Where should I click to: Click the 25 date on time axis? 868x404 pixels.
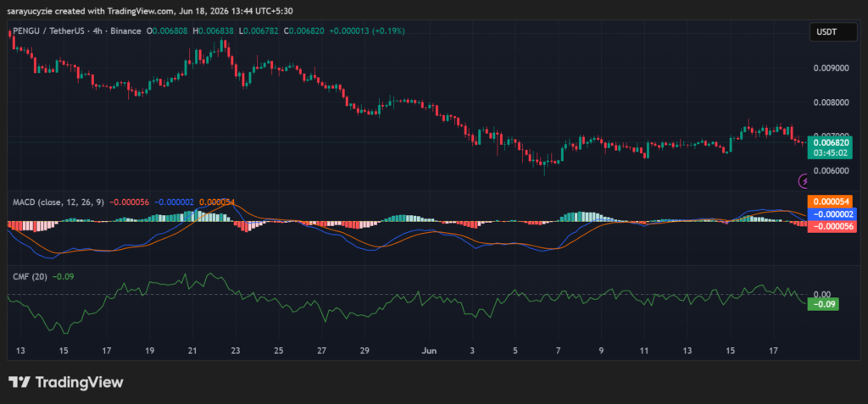[x=278, y=351]
